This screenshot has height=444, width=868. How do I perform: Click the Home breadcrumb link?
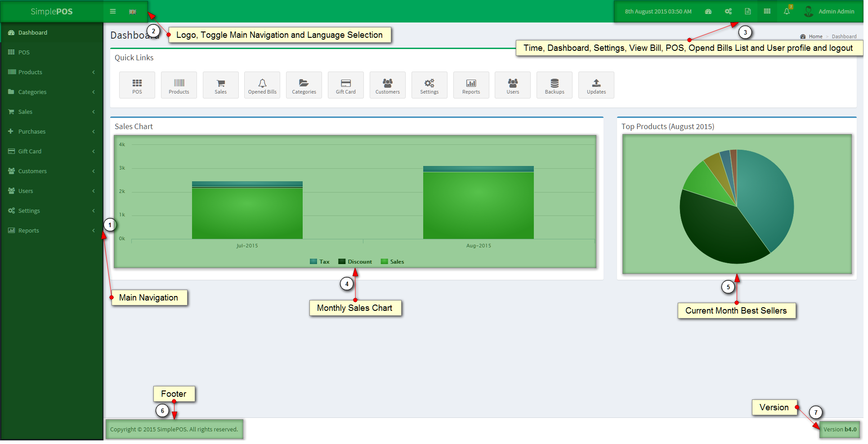[815, 37]
